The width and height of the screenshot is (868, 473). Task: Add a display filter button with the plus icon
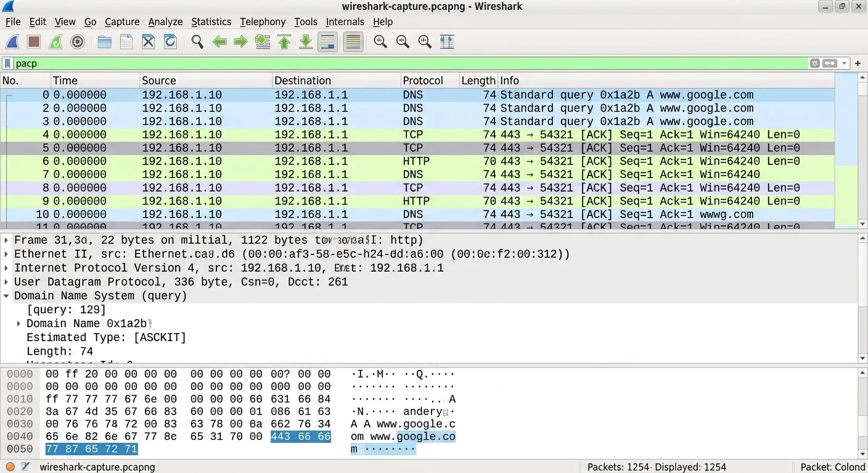click(x=858, y=63)
